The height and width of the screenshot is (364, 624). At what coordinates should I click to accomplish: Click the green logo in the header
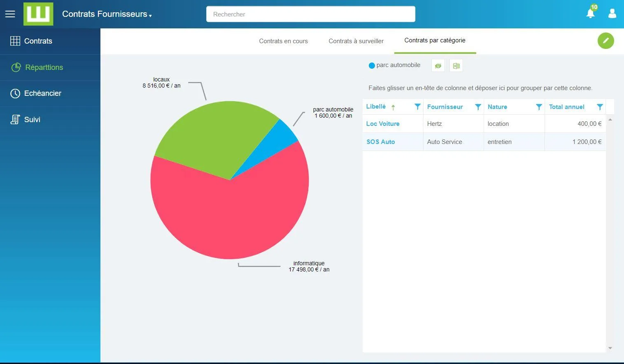[38, 14]
